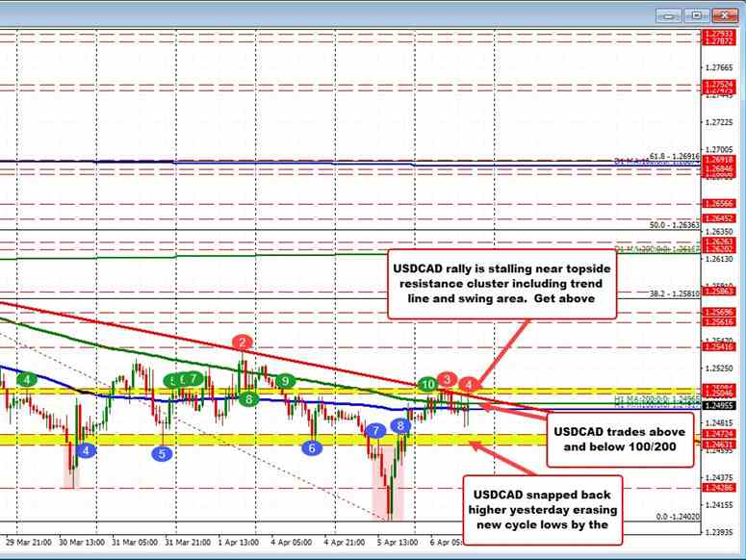The image size is (746, 560).
Task: Click the 1.26566 red price tag
Action: [718, 203]
